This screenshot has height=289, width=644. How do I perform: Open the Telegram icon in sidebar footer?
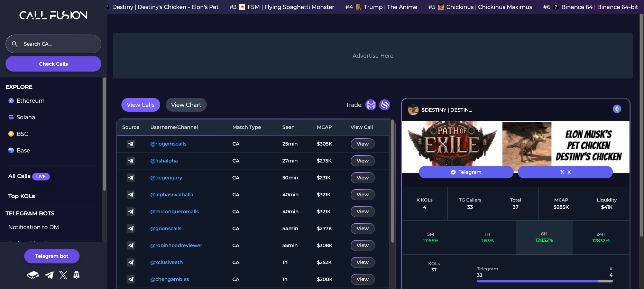49,275
